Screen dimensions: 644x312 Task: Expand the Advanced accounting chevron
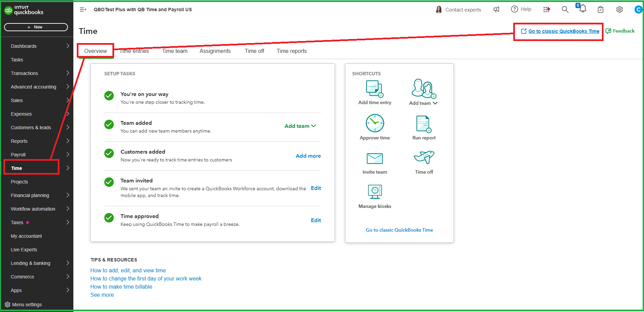[68, 86]
